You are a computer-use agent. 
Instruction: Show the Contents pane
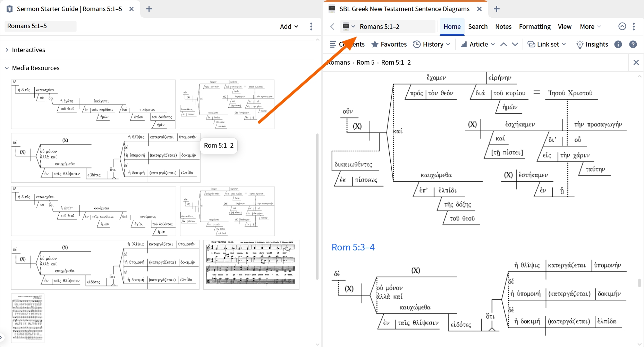(x=347, y=44)
